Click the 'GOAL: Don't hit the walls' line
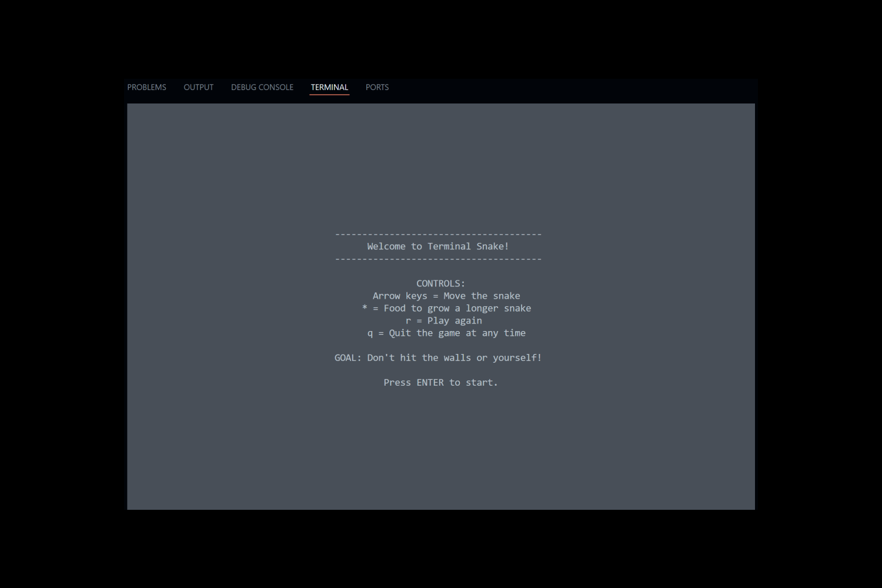Viewport: 882px width, 588px height. point(438,358)
